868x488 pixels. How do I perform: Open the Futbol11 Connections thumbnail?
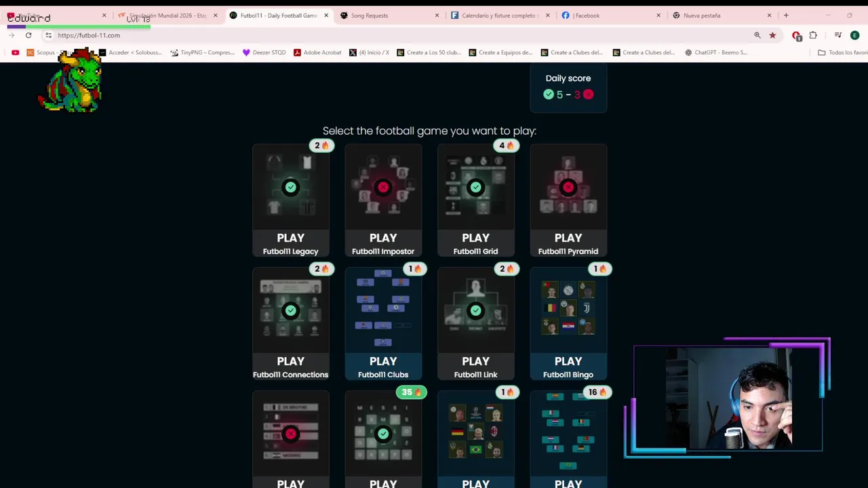click(x=290, y=310)
